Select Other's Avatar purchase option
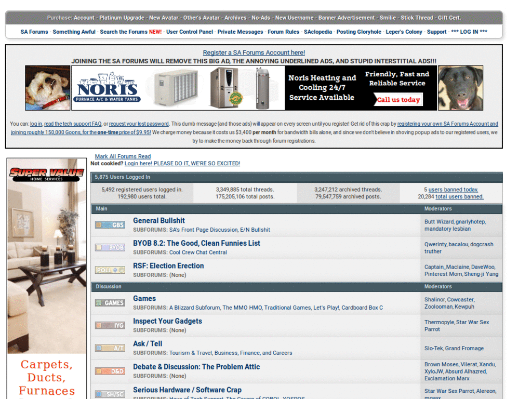This screenshot has height=399, width=532. click(x=201, y=18)
